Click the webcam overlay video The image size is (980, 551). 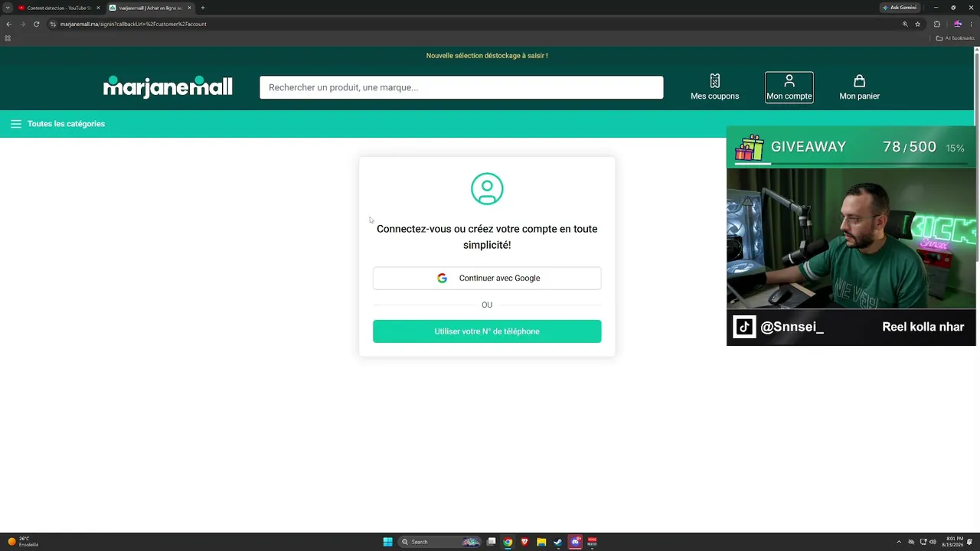point(851,238)
